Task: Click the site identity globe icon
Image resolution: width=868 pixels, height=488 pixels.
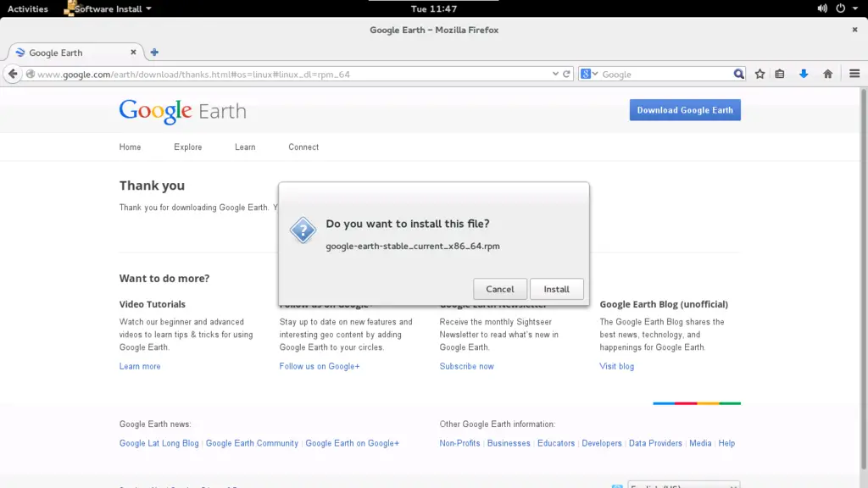Action: (31, 75)
